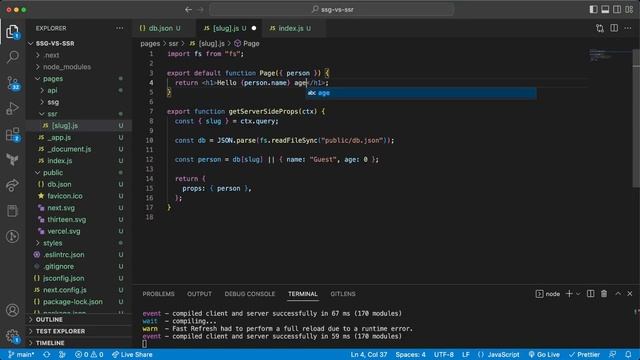Open the Run and Debug view
This screenshot has width=640, height=360.
(x=13, y=108)
